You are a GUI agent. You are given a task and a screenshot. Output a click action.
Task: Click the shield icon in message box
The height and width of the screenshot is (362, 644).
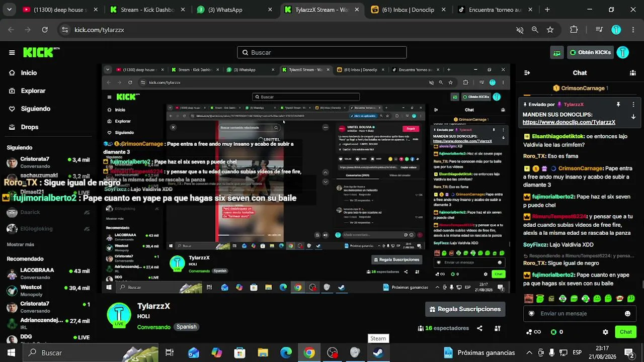[x=531, y=314]
